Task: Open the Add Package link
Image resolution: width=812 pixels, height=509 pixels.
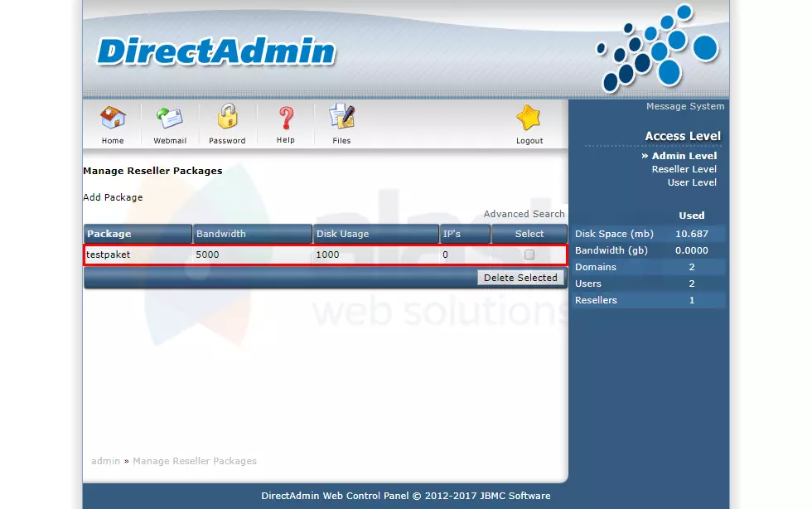Action: (113, 197)
